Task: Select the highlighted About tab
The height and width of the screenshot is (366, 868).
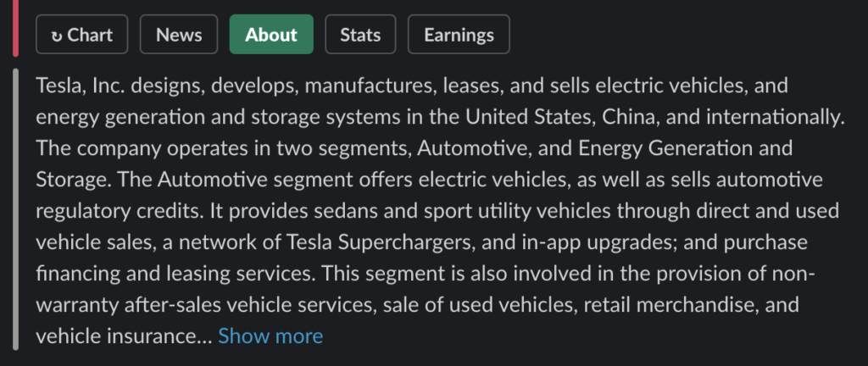Action: [x=271, y=34]
